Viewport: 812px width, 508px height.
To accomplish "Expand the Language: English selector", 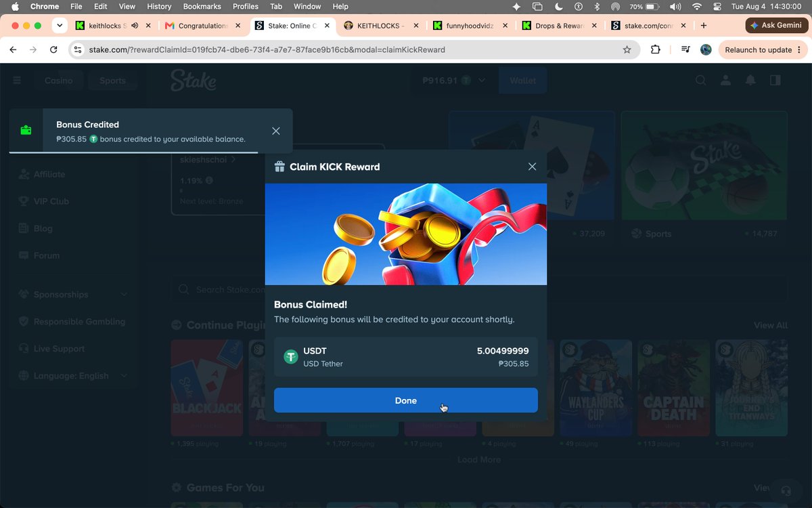I will point(73,376).
